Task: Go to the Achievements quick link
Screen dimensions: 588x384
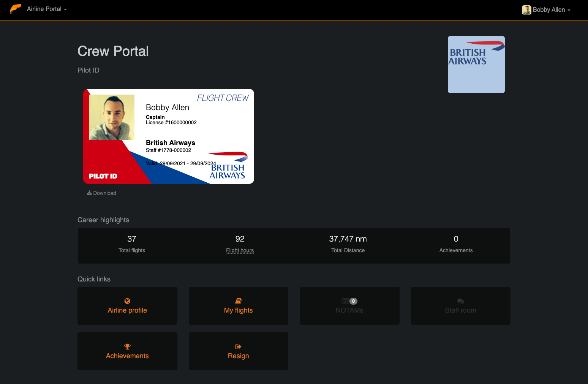Action: [127, 351]
